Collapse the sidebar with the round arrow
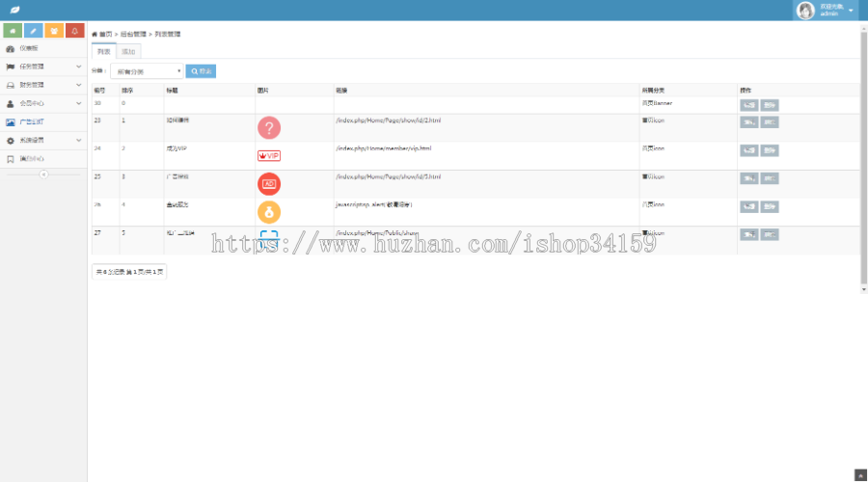868x482 pixels. click(x=43, y=174)
